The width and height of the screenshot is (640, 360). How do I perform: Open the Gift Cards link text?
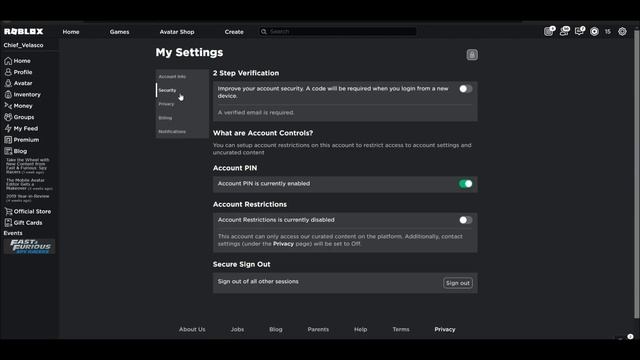click(28, 223)
